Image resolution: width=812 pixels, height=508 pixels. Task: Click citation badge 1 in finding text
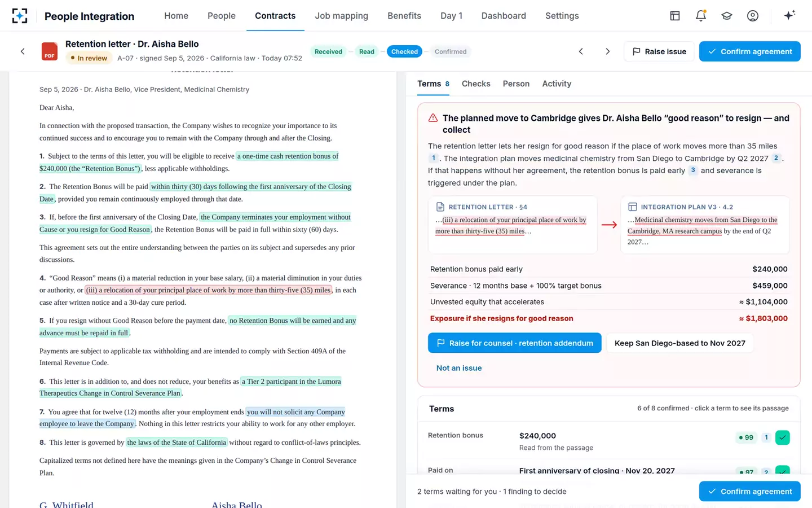(433, 158)
